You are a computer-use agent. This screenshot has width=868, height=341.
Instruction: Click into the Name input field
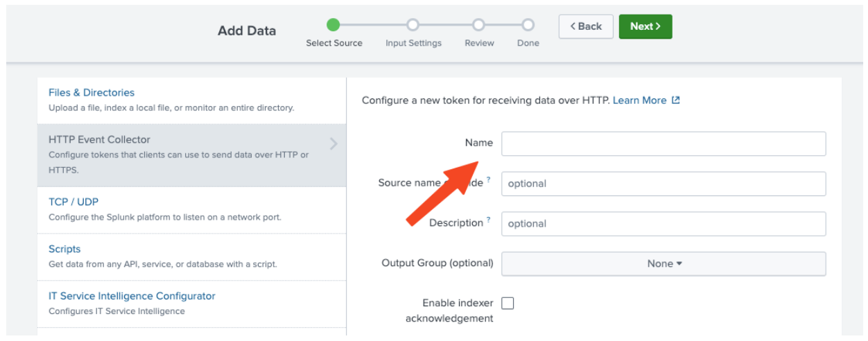pos(663,143)
